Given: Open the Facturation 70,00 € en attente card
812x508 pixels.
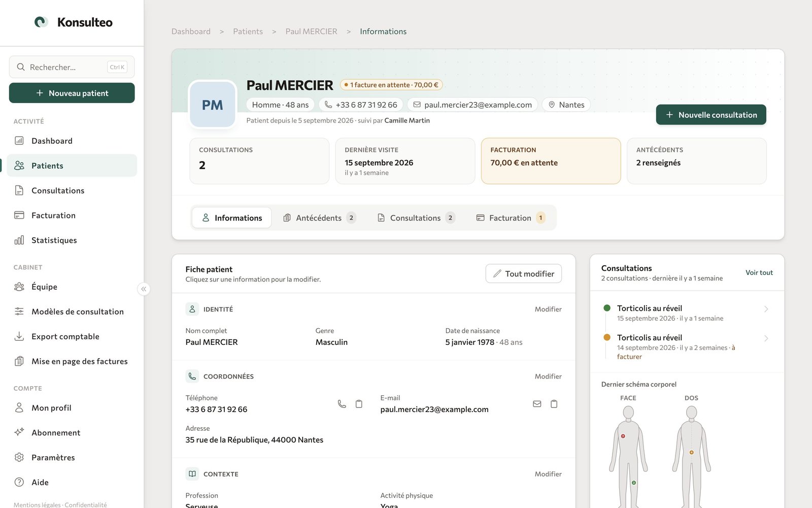Looking at the screenshot, I should pyautogui.click(x=551, y=161).
